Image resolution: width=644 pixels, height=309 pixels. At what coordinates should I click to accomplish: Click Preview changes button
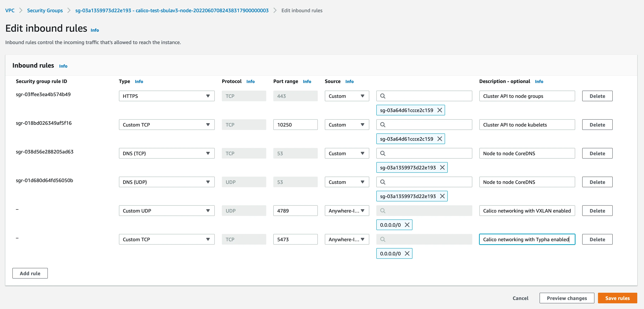[x=566, y=298]
